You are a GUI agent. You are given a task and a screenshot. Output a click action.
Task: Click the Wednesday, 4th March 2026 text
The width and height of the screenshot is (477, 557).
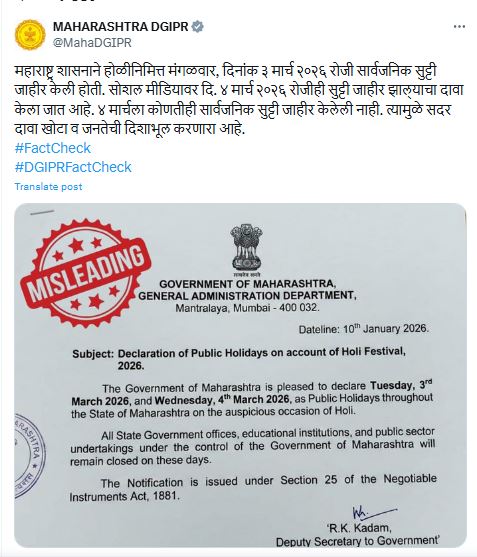222,400
